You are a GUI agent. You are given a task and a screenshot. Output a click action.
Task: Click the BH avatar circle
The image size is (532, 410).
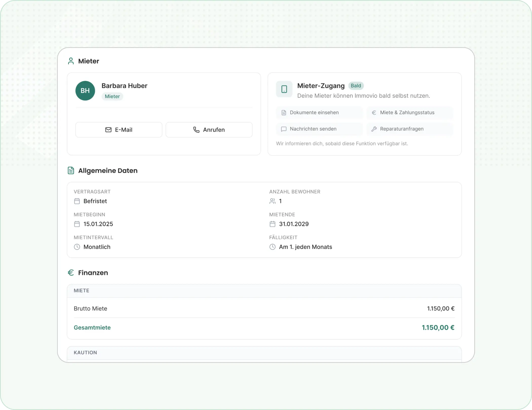coord(85,91)
